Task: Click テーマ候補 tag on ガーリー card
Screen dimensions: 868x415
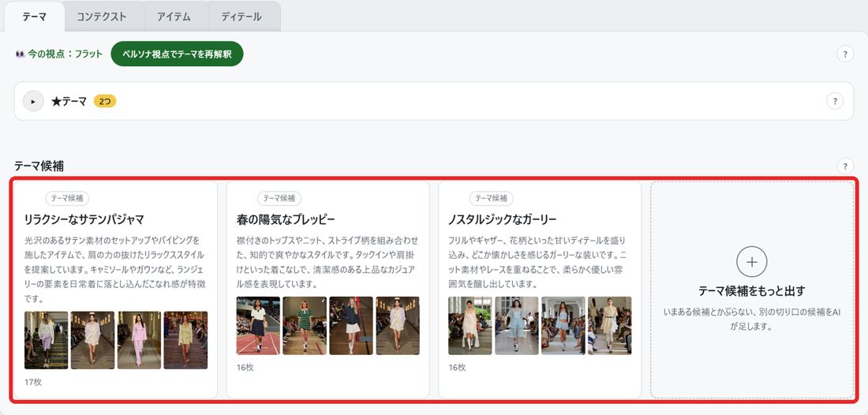Action: (x=491, y=198)
